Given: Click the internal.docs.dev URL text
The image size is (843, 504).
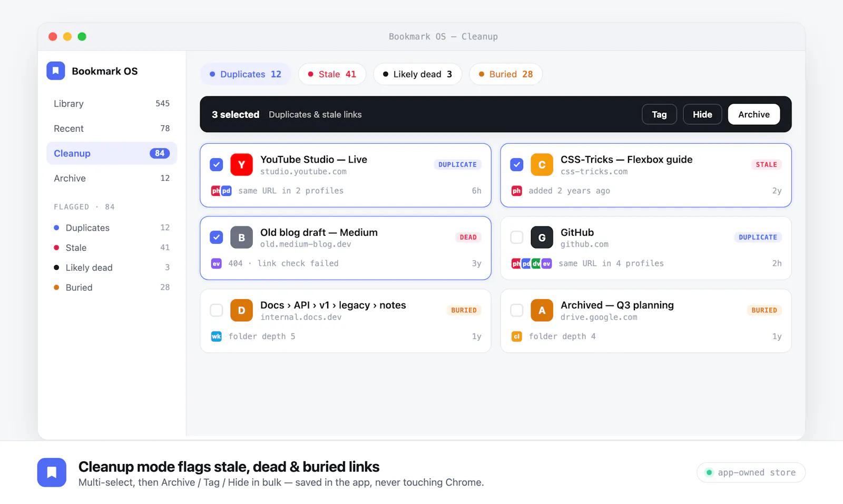Looking at the screenshot, I should point(301,317).
